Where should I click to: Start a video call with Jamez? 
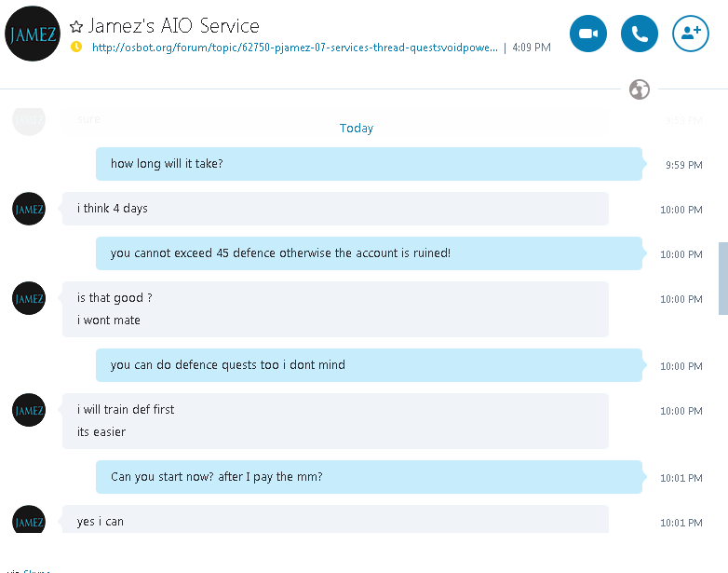(587, 34)
